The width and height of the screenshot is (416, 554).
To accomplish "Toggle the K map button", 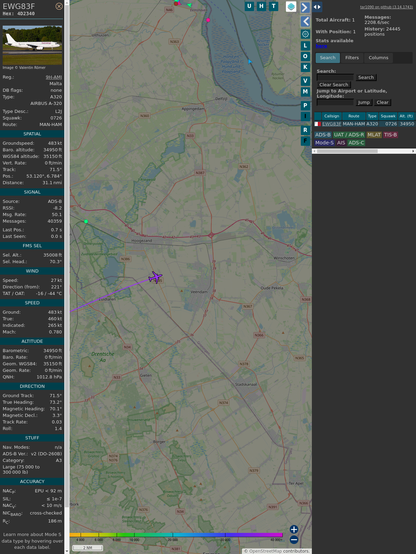I will tap(305, 67).
